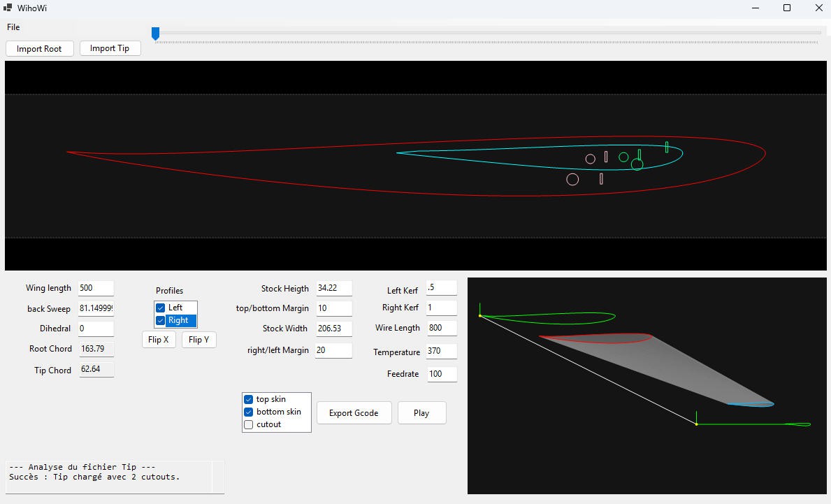Viewport: 831px width, 504px height.
Task: Click the Wing length input field
Action: click(x=95, y=288)
